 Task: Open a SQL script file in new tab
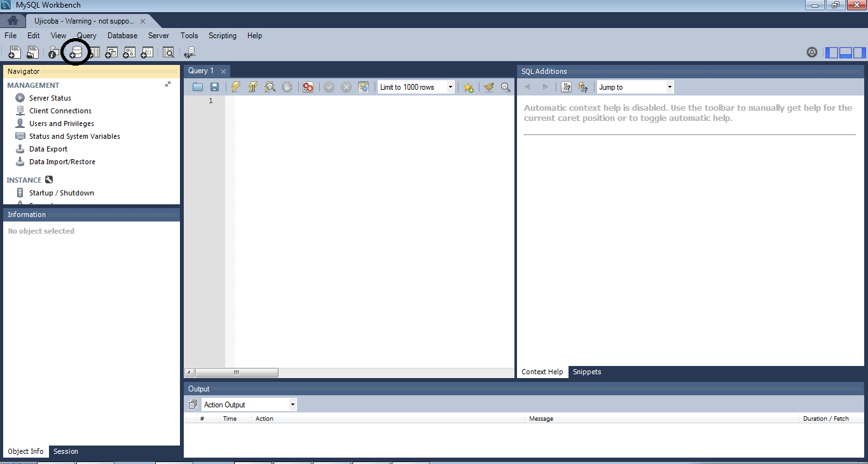(32, 52)
